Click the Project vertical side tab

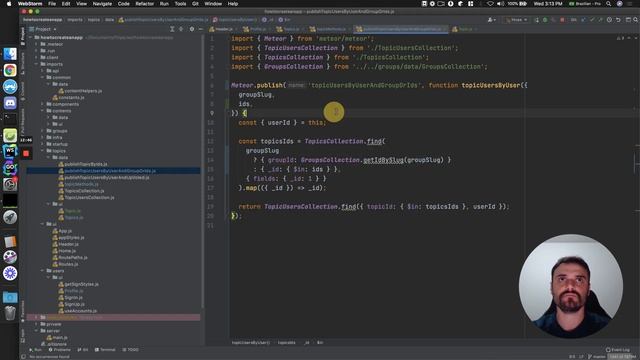pyautogui.click(x=22, y=36)
